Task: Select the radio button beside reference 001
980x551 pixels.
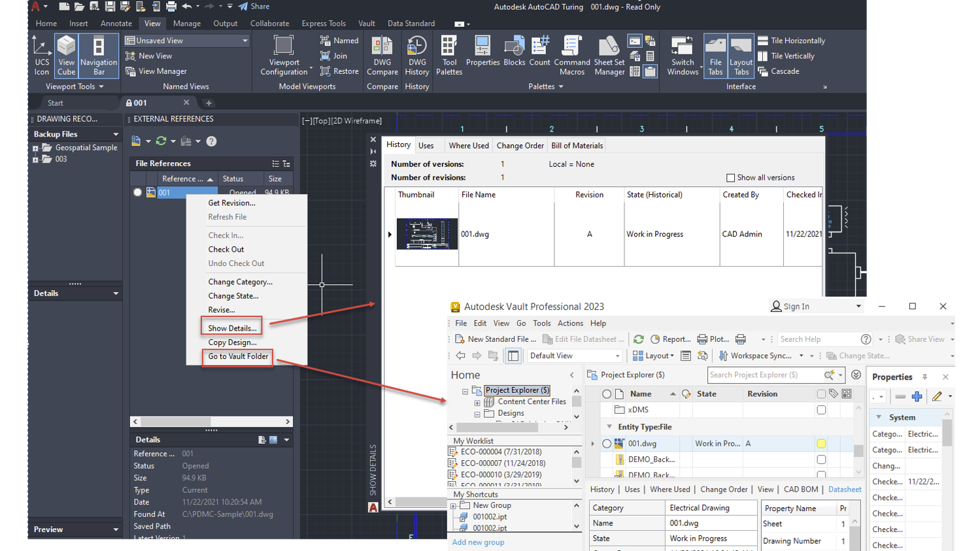Action: [x=137, y=193]
